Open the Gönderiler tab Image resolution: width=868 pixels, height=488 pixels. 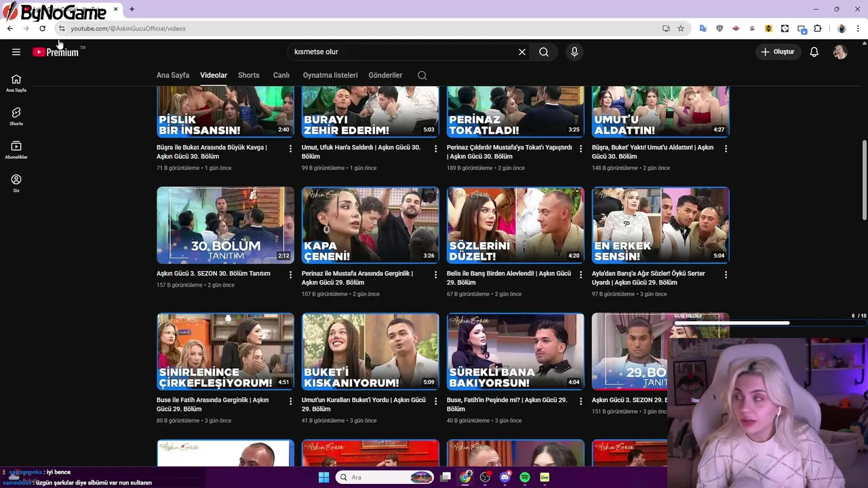coord(385,75)
